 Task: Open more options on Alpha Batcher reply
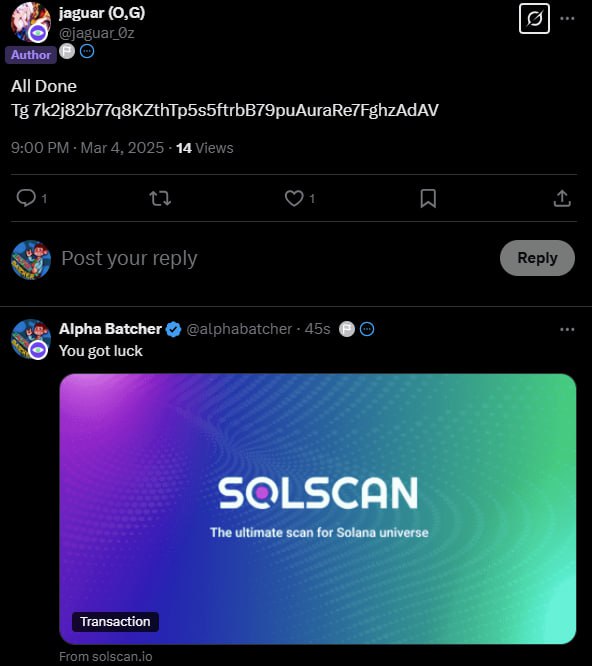tap(567, 330)
